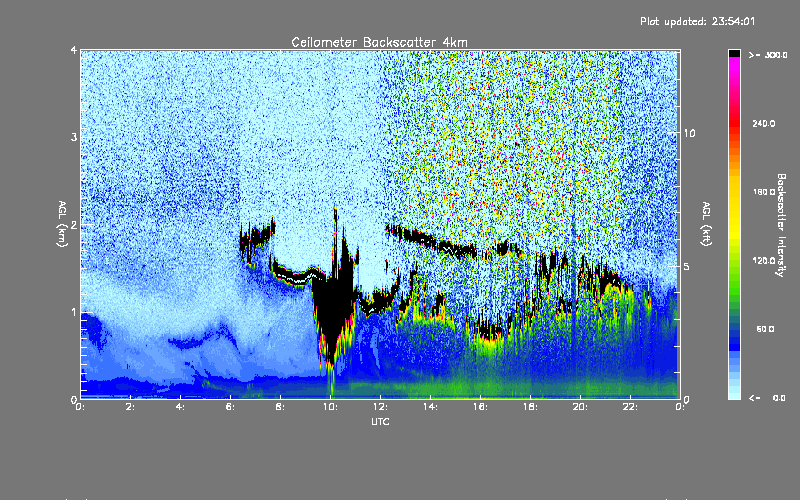The height and width of the screenshot is (500, 800).
Task: Click the '240.0' colorbar label
Action: coord(764,123)
